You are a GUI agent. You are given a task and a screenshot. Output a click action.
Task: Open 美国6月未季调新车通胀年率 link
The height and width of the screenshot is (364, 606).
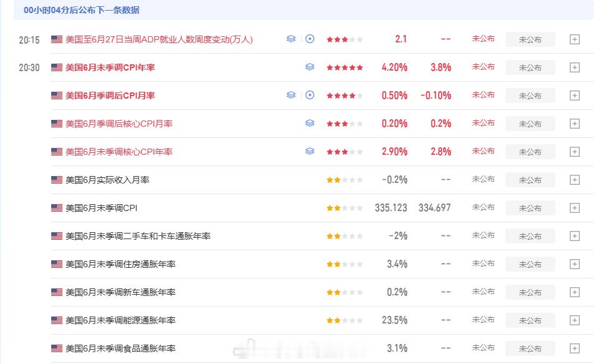coord(121,292)
